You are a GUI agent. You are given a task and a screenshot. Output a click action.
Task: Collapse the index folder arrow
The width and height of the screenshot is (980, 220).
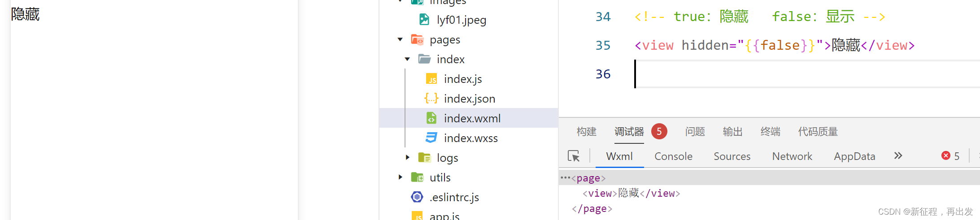click(x=407, y=59)
